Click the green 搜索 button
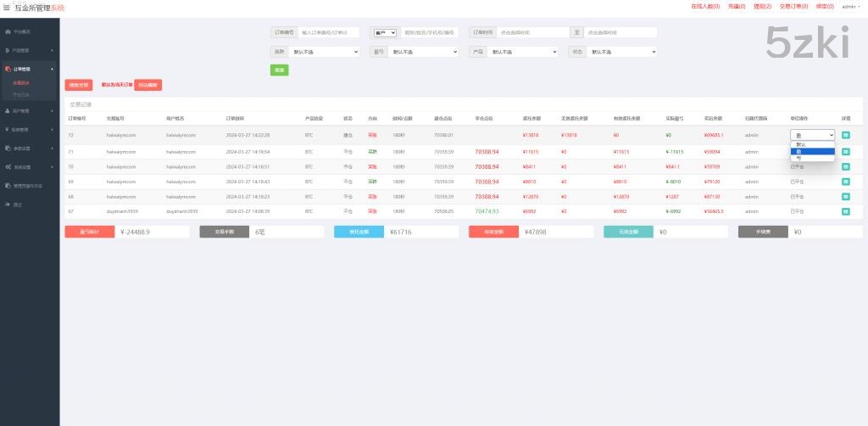868x426 pixels. (x=279, y=70)
